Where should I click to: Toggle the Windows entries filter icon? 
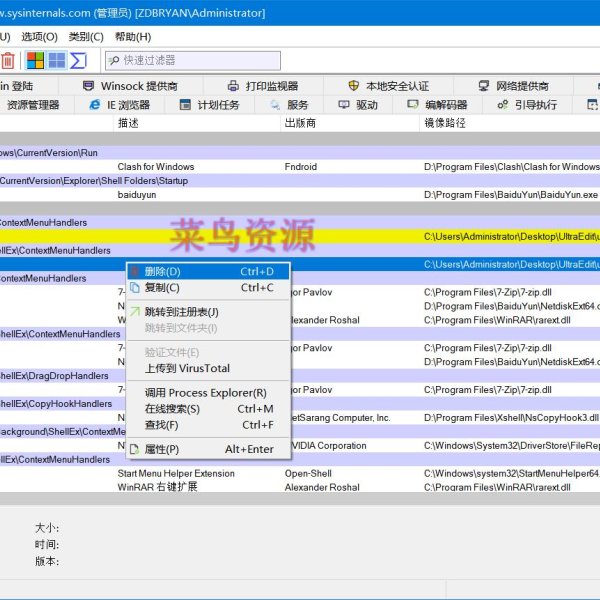57,60
